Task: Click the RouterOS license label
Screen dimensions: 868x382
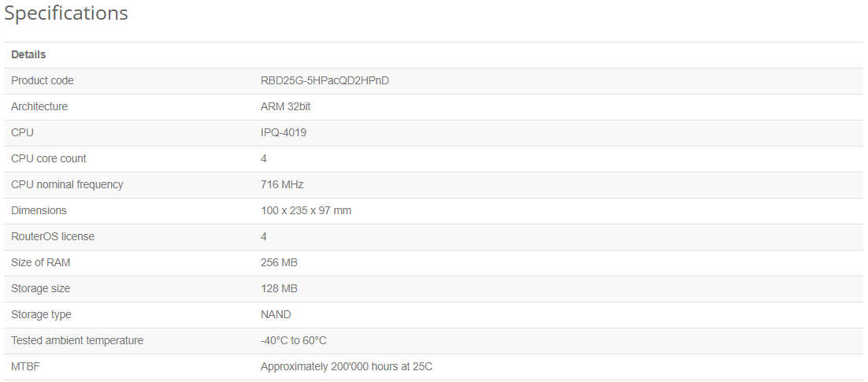Action: click(53, 237)
